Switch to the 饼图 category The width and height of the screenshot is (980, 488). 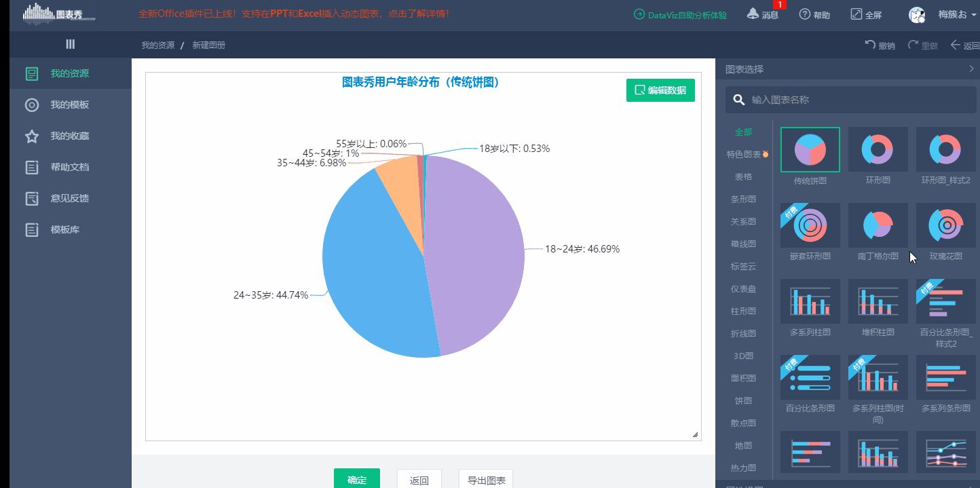(742, 400)
